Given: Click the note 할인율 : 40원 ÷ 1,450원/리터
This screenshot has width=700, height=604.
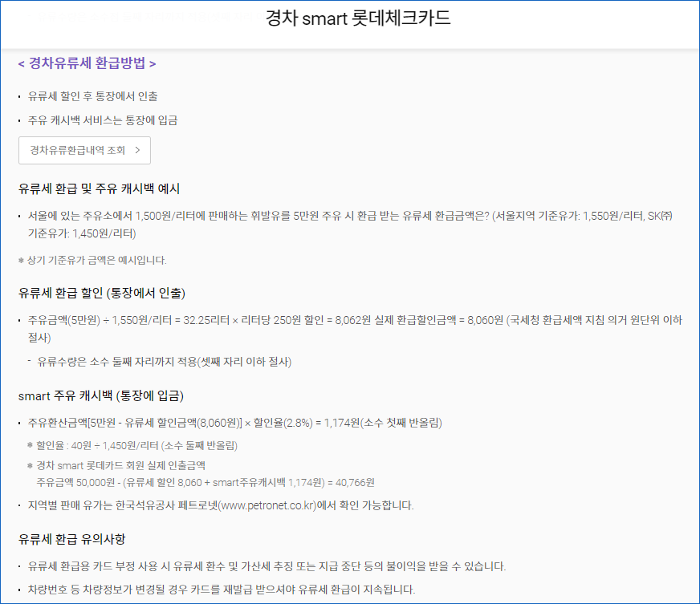Looking at the screenshot, I should pos(136,446).
